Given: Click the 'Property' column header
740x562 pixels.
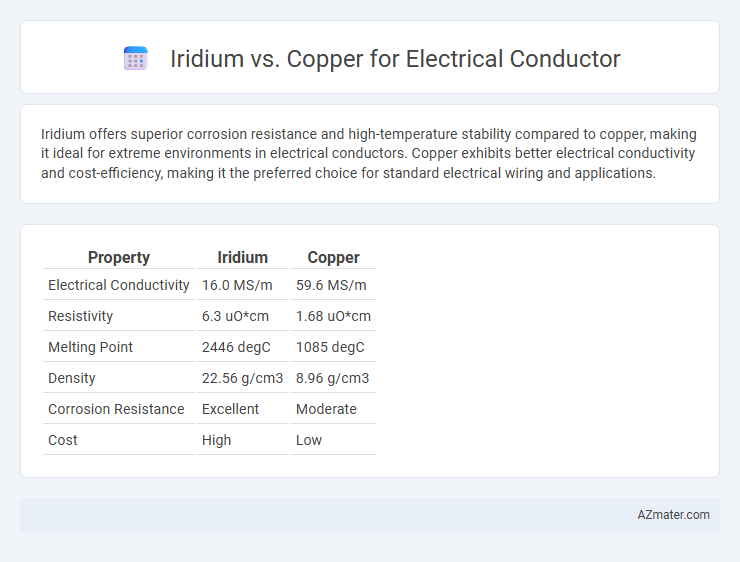Looking at the screenshot, I should click(x=119, y=257).
